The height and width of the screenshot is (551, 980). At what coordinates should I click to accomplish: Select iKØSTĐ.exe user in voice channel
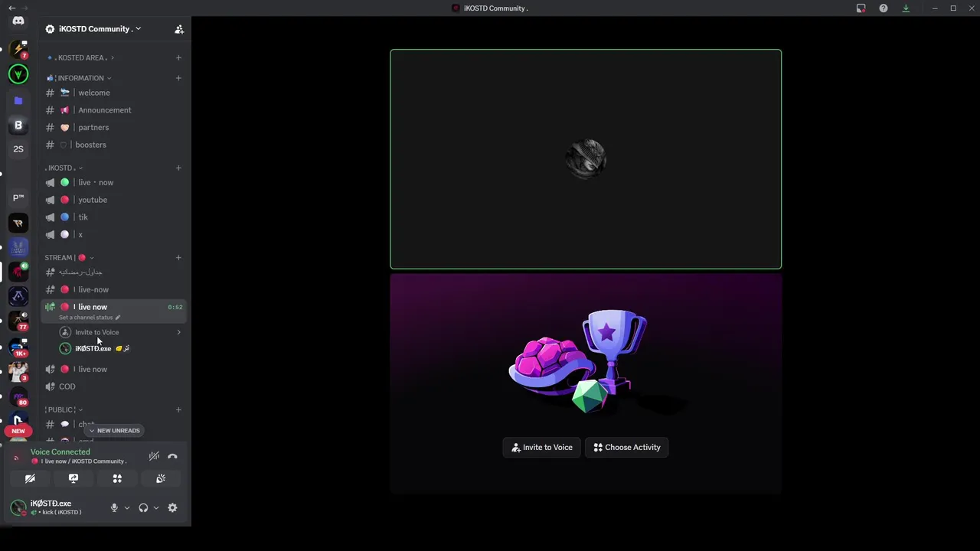click(119, 349)
